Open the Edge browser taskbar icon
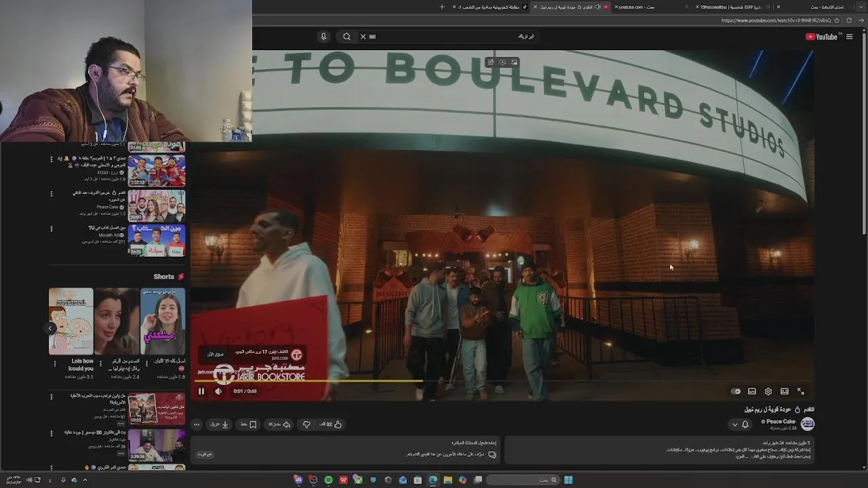This screenshot has width=868, height=488. 433,480
